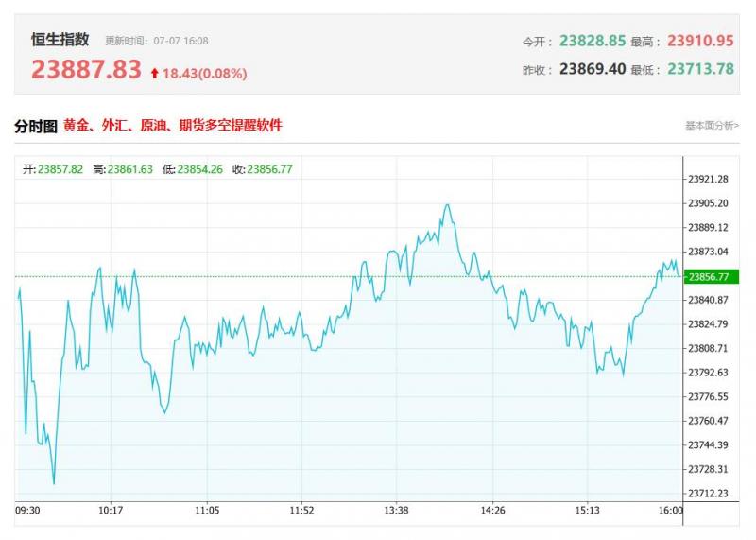
Task: Click the 15:13 time axis label
Action: click(x=587, y=511)
